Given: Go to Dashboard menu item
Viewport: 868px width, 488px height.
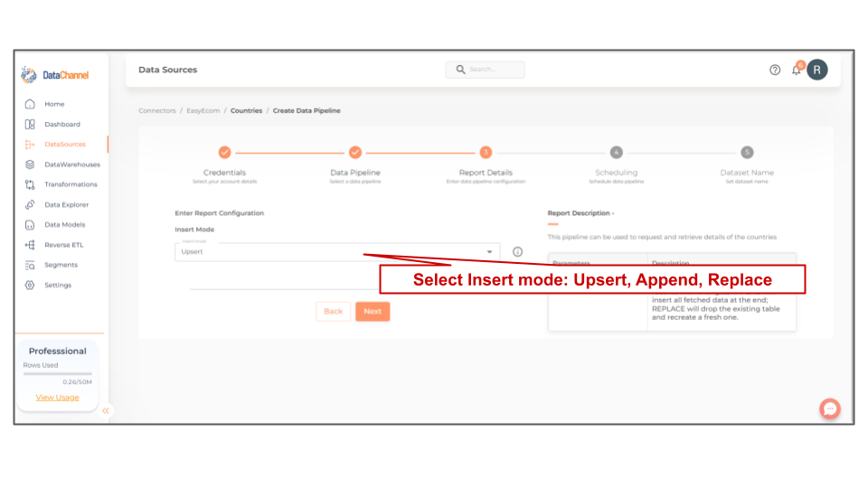Looking at the screenshot, I should tap(62, 125).
